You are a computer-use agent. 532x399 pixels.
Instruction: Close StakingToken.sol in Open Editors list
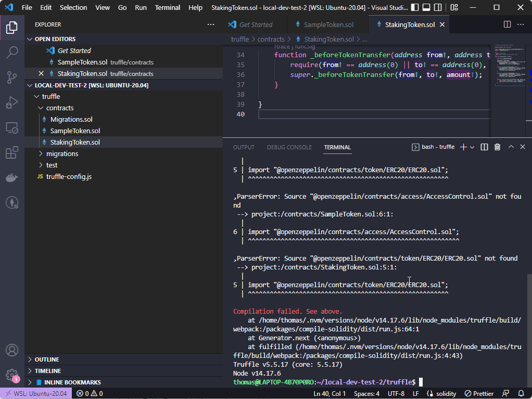click(41, 73)
